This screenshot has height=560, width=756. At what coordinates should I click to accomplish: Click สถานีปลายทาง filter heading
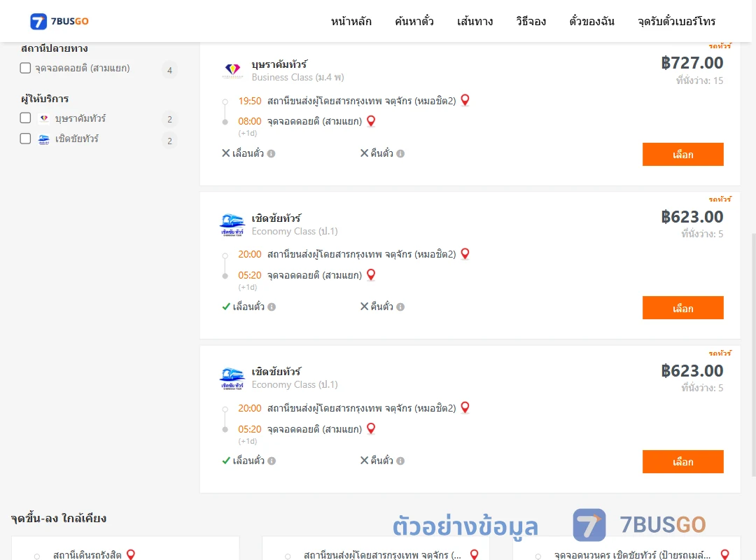pos(55,48)
